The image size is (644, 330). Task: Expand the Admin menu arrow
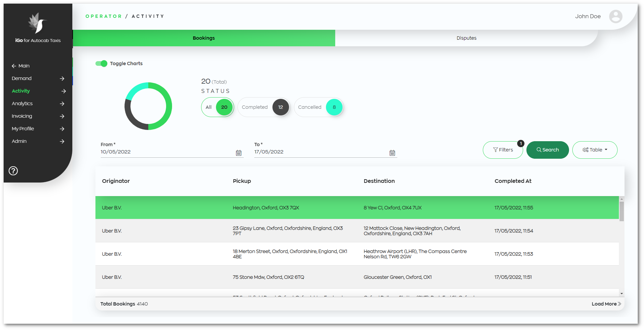[x=62, y=141]
